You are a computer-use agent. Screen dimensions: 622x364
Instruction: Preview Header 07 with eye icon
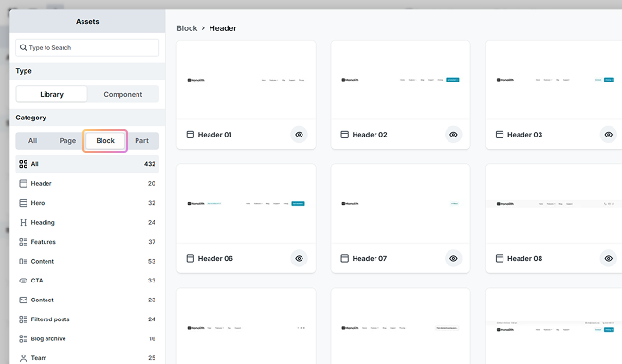(453, 258)
